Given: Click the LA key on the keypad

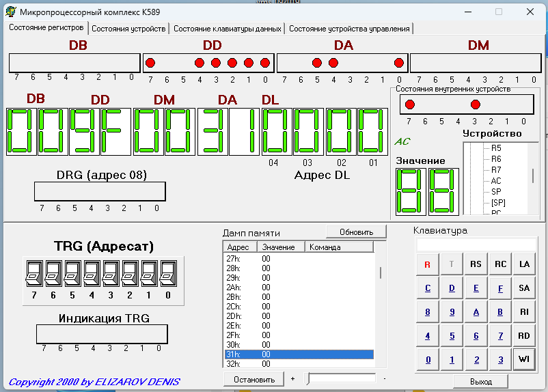Looking at the screenshot, I should (524, 264).
